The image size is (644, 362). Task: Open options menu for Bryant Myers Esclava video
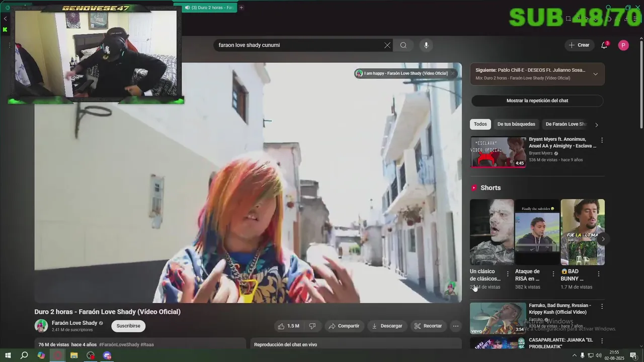click(602, 140)
